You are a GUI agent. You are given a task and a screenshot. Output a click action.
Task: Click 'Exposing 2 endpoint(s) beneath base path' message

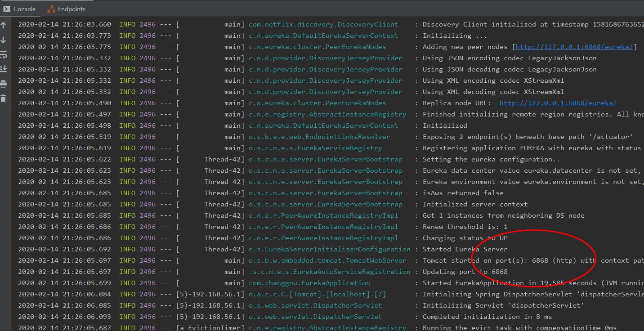(528, 137)
